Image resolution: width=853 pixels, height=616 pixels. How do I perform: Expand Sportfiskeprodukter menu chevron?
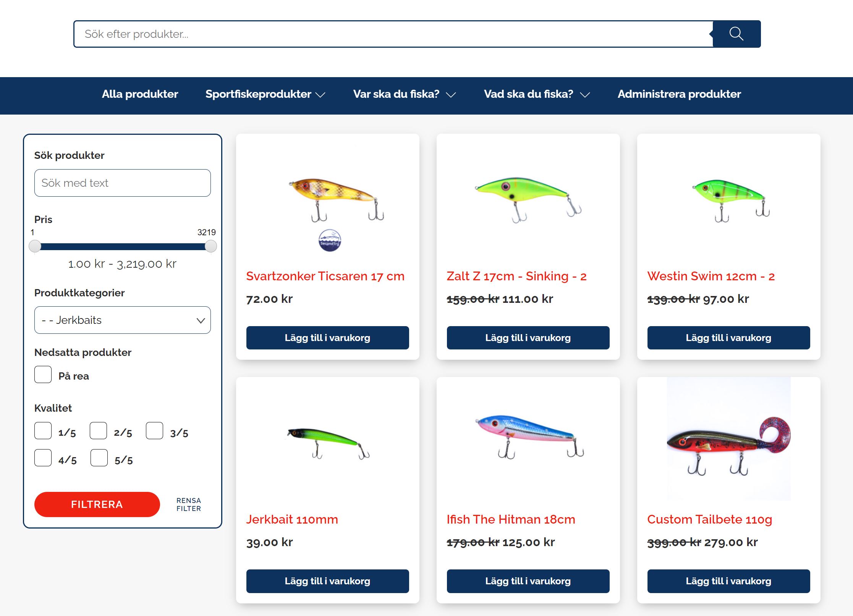(x=320, y=95)
